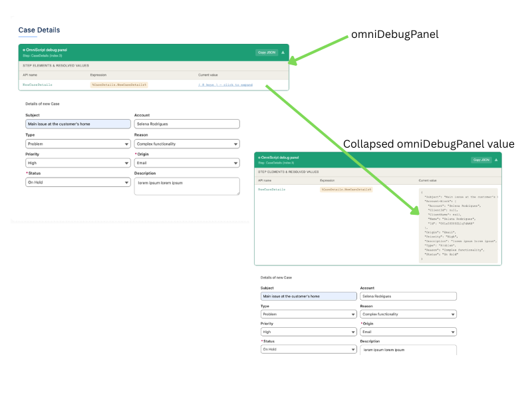Image resolution: width=532 pixels, height=399 pixels.
Task: Collapse the compact debug panel using its triangle
Action: coord(283,53)
